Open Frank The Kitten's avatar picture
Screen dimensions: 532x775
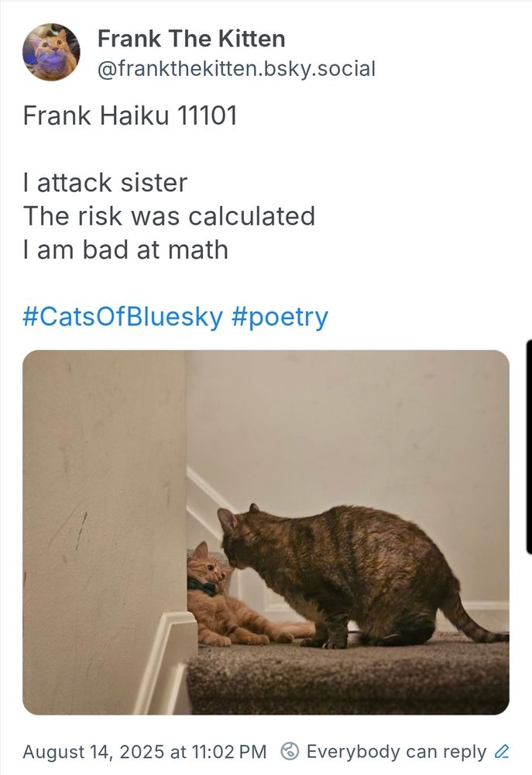click(52, 52)
